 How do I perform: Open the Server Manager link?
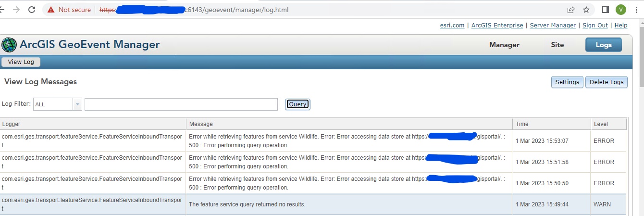click(x=553, y=25)
